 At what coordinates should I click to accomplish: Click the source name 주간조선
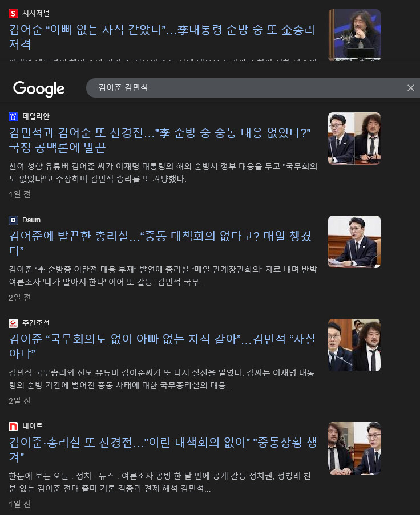point(36,323)
